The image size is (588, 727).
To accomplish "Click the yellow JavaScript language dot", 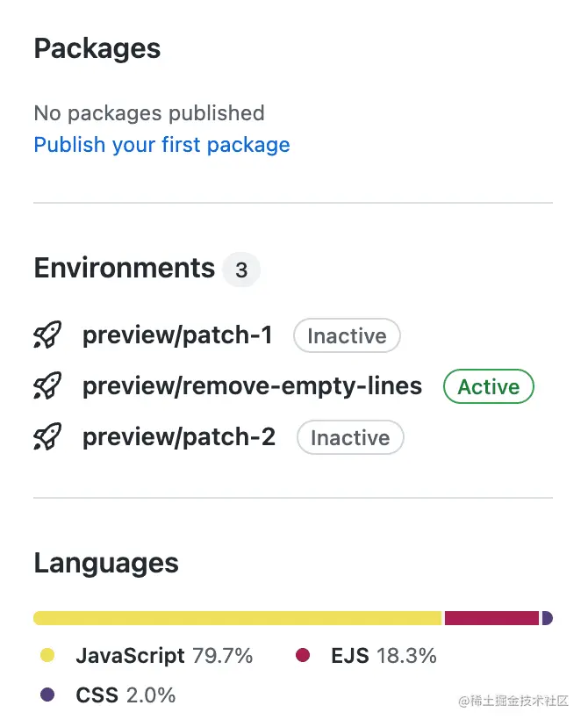I will tap(48, 655).
